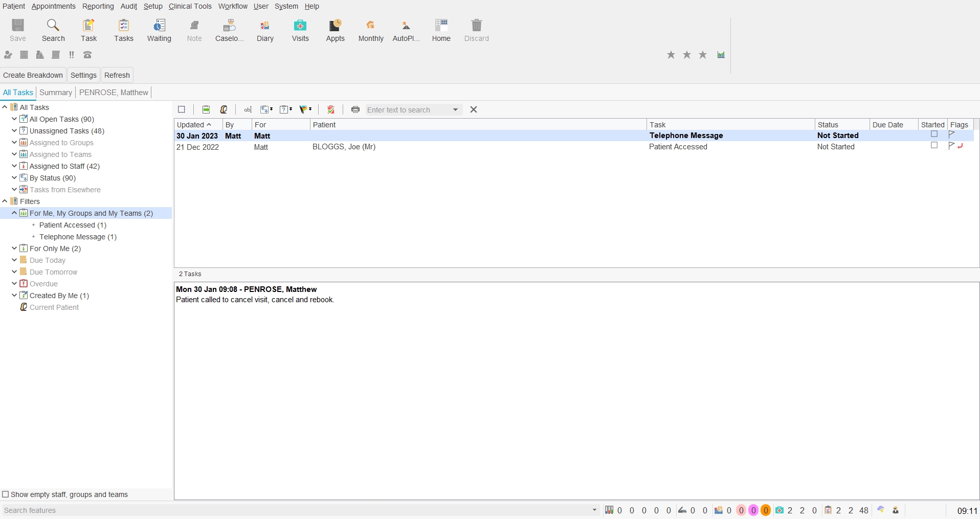
Task: Open the colored flags filter dropdown
Action: pyautogui.click(x=306, y=109)
